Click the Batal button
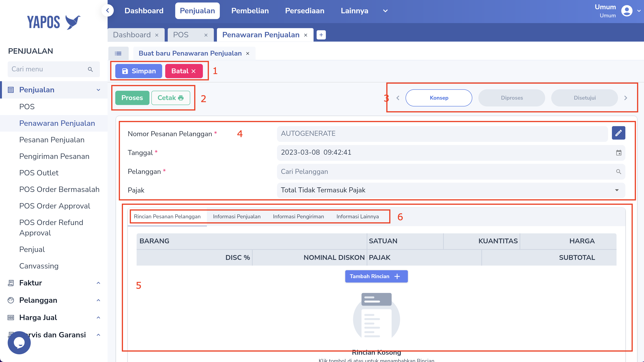 click(184, 71)
